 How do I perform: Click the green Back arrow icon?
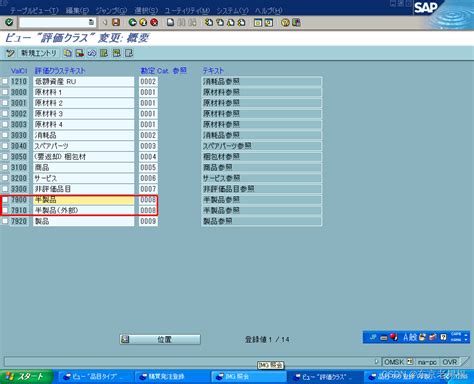(133, 22)
